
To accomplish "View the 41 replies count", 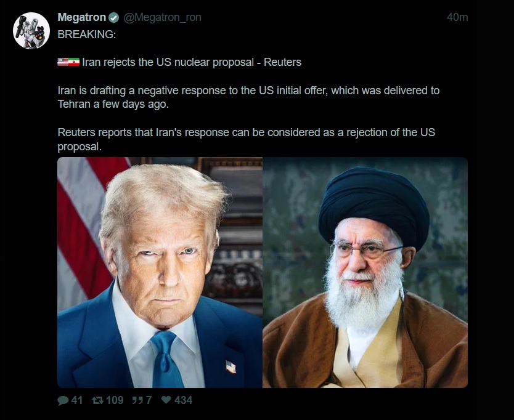I will pos(76,400).
